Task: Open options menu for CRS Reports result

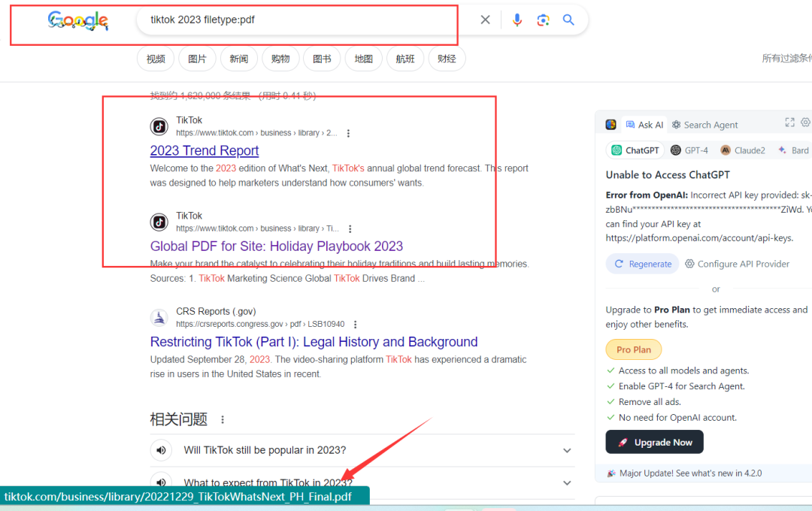Action: (355, 325)
